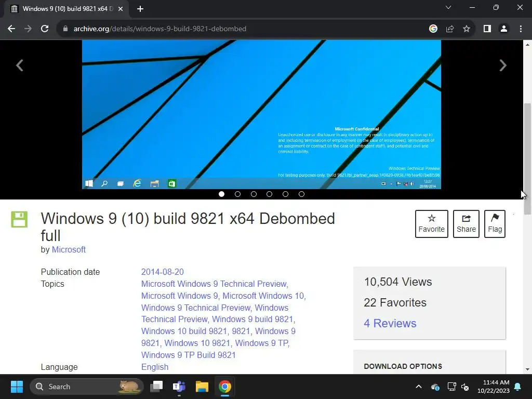Close the Windows 9 (10) build 9821 tab

tap(121, 9)
